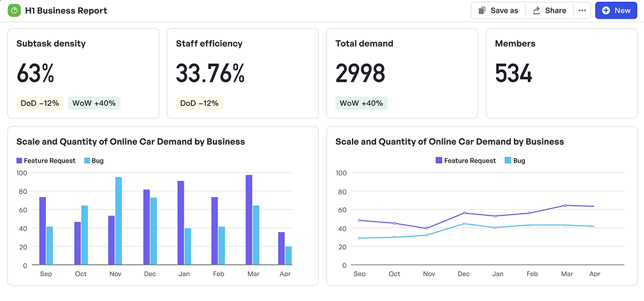Screen dimensions: 644x301
Task: Click the green H1 Business Report app icon
Action: point(13,10)
